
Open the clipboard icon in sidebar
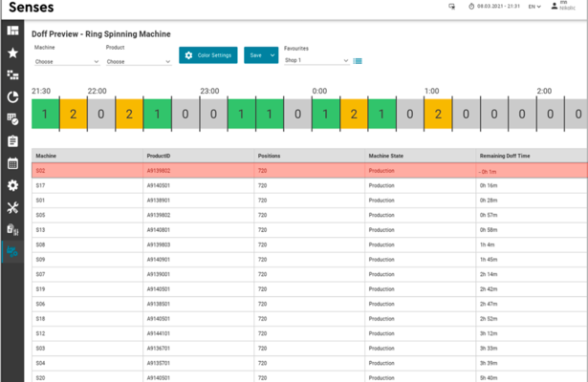click(x=12, y=141)
